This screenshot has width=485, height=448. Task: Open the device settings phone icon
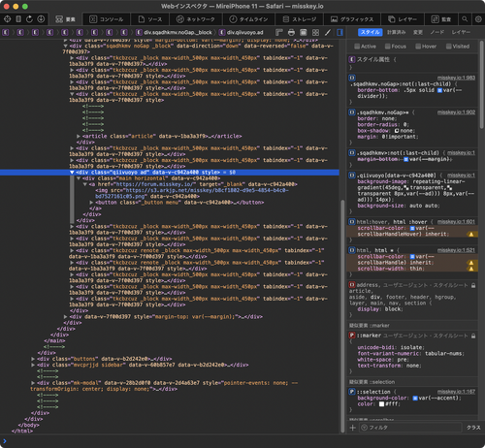18,19
